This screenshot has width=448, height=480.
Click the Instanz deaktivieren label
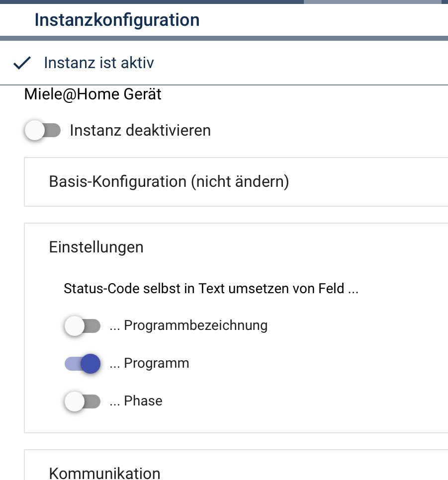coord(140,131)
